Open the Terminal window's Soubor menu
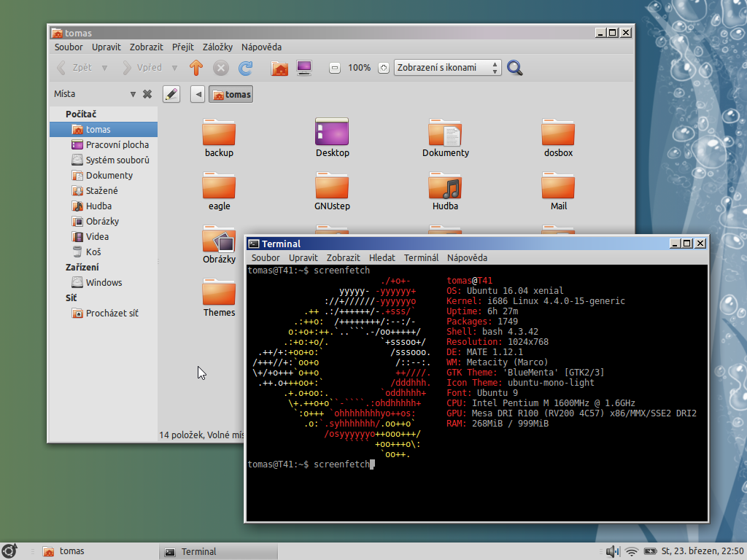Image resolution: width=747 pixels, height=560 pixels. 266,257
